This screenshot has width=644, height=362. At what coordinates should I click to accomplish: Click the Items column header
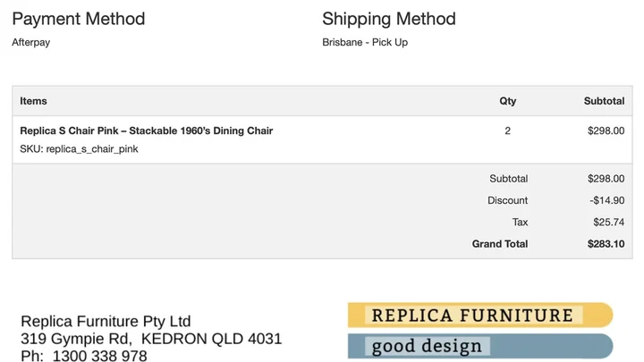pos(33,101)
